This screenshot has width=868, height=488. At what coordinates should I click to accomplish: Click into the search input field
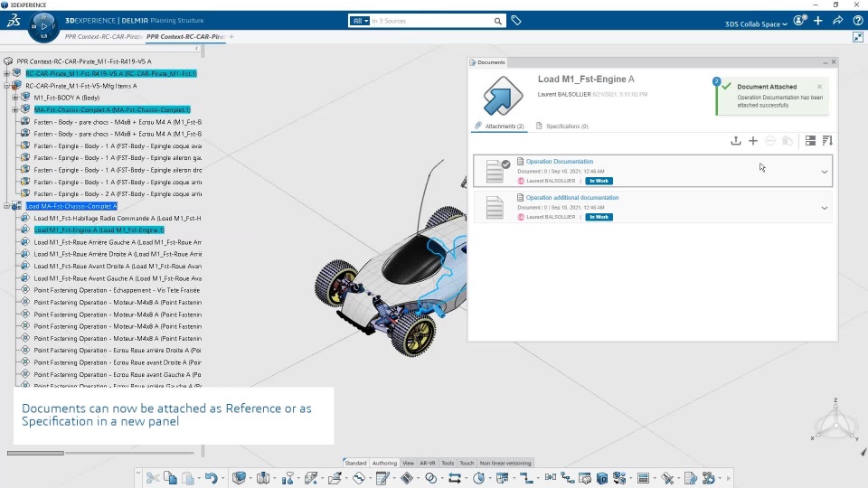(x=430, y=21)
